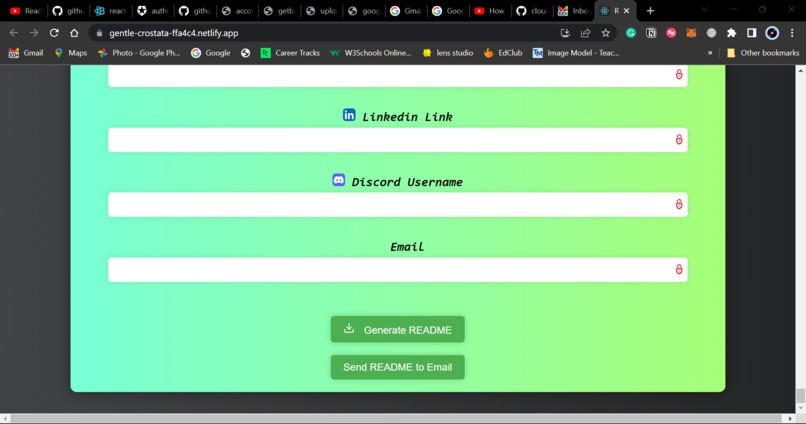Click the Discord logo icon
This screenshot has height=424, width=806.
pos(338,180)
